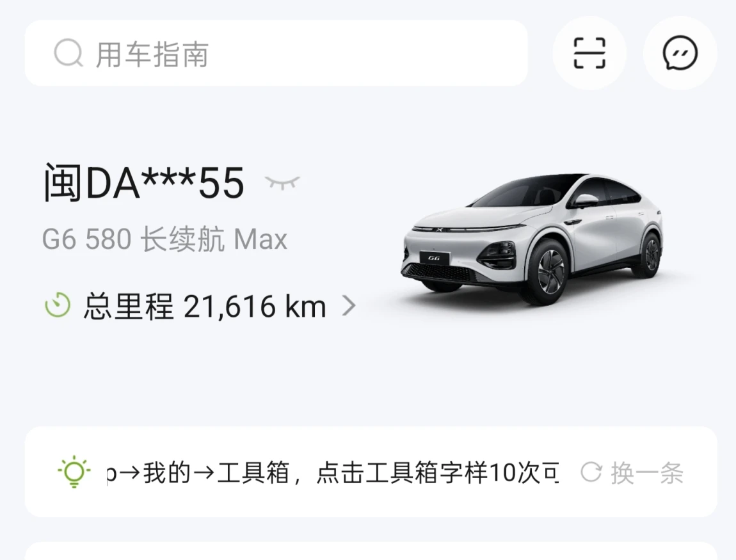The height and width of the screenshot is (560, 736).
Task: Tap the scrolling 工具箱 tip text
Action: tap(332, 472)
